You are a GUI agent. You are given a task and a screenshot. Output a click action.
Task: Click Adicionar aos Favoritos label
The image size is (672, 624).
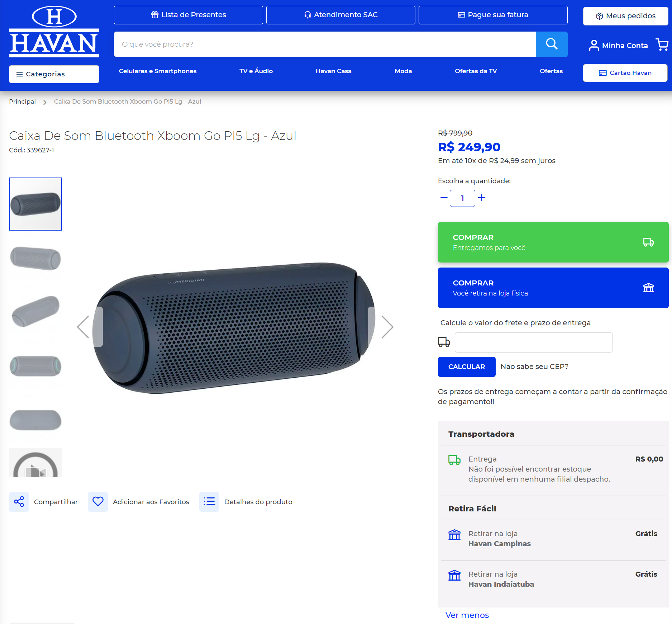pyautogui.click(x=151, y=502)
